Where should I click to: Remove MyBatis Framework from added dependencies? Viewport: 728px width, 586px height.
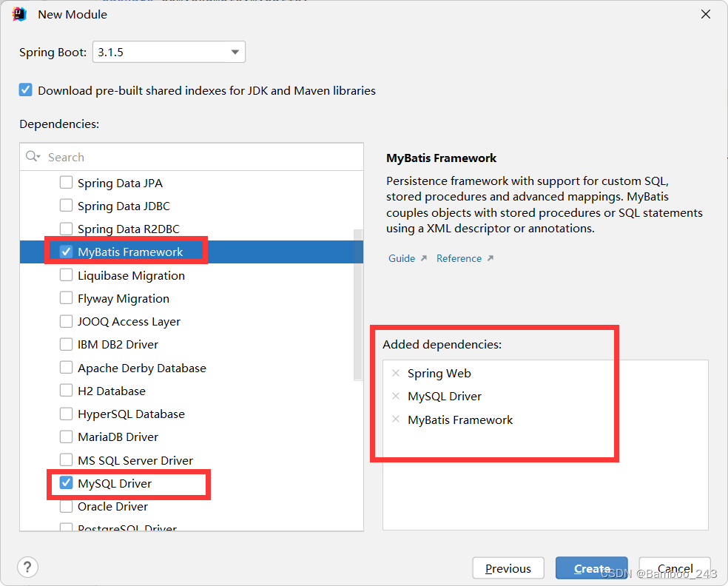pos(396,420)
